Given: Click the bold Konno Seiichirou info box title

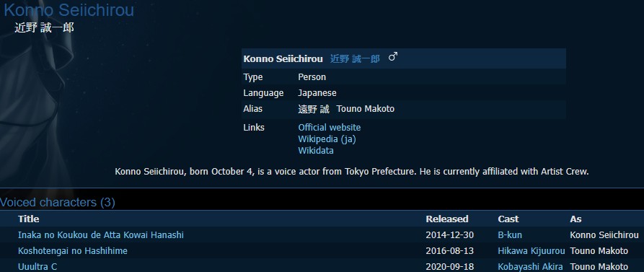Looking at the screenshot, I should (x=283, y=58).
